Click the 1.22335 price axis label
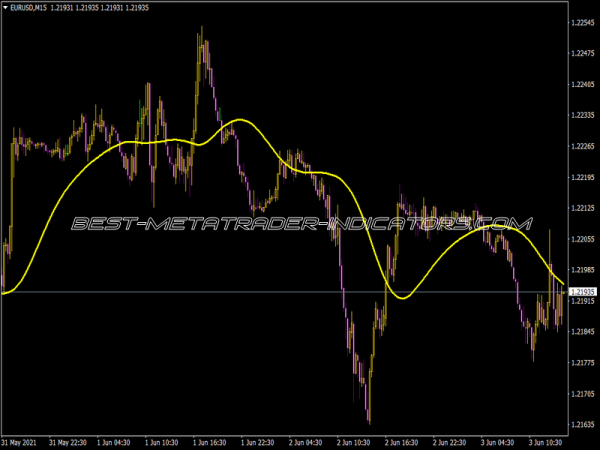 tap(581, 116)
